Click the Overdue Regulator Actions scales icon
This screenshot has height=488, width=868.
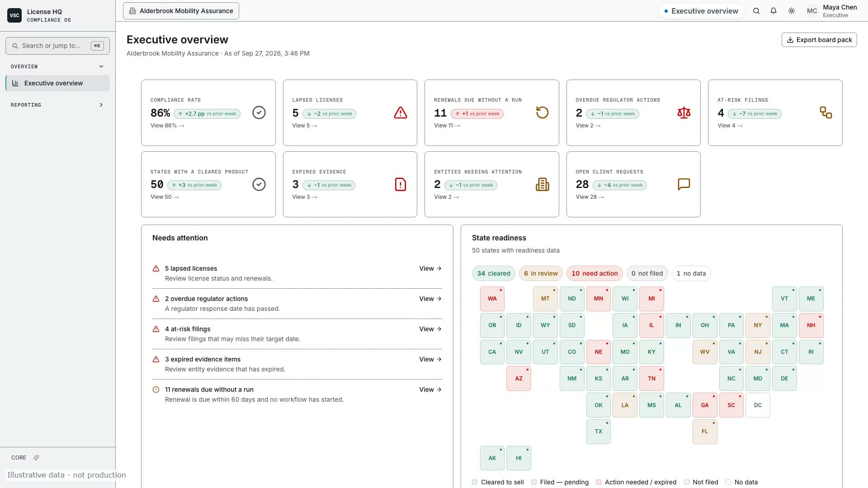click(684, 113)
